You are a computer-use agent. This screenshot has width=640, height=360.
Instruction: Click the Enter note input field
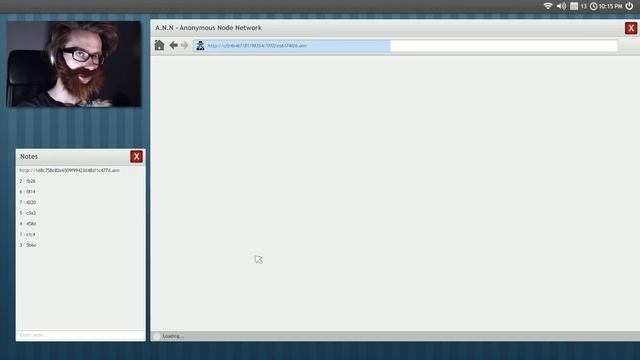click(80, 335)
